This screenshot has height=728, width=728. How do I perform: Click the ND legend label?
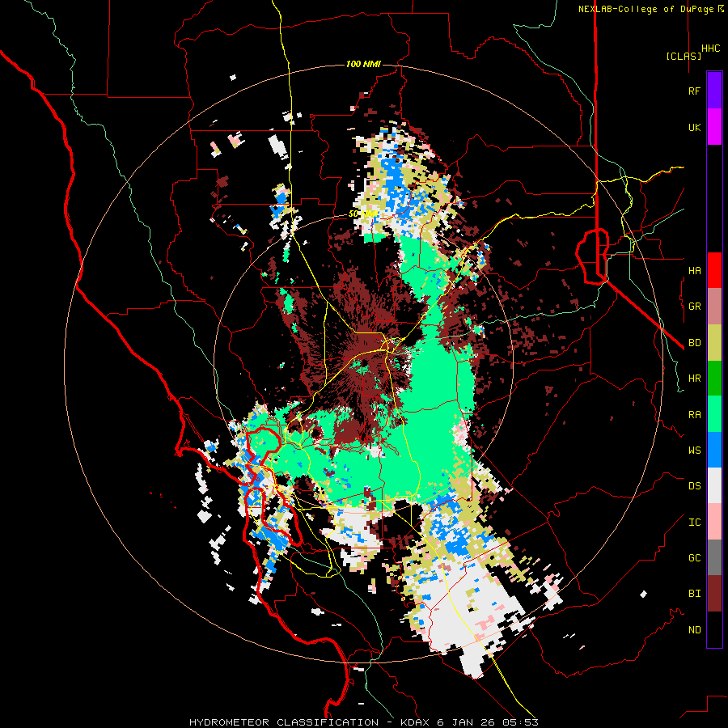(694, 630)
